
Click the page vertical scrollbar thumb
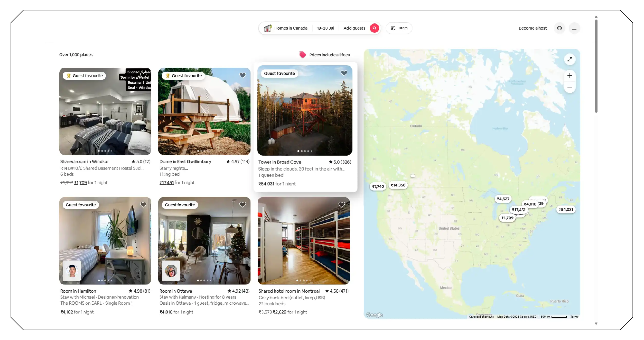596,66
